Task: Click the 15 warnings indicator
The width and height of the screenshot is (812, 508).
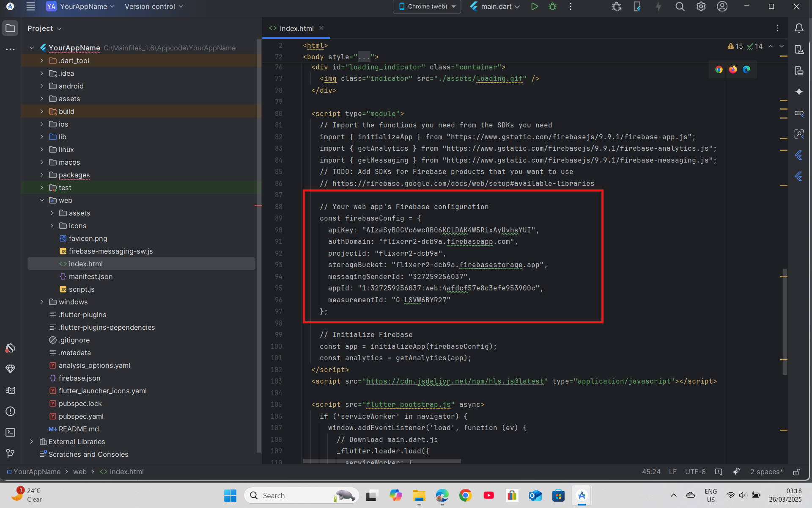Action: pos(735,46)
